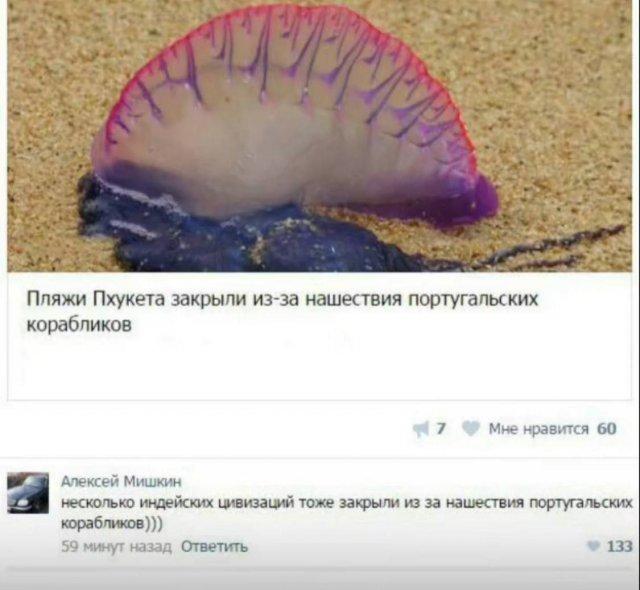Click the heart icon beside Мне нравится
Viewport: 640px width, 590px height.
471,429
